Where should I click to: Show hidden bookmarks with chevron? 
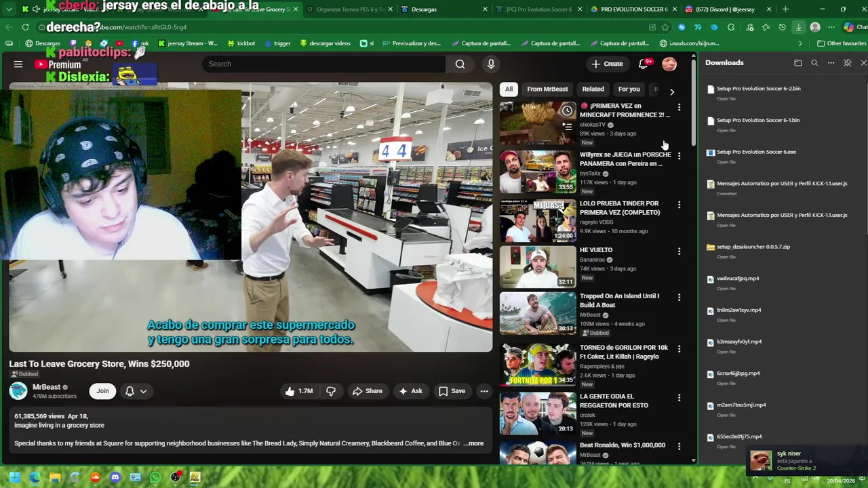800,43
